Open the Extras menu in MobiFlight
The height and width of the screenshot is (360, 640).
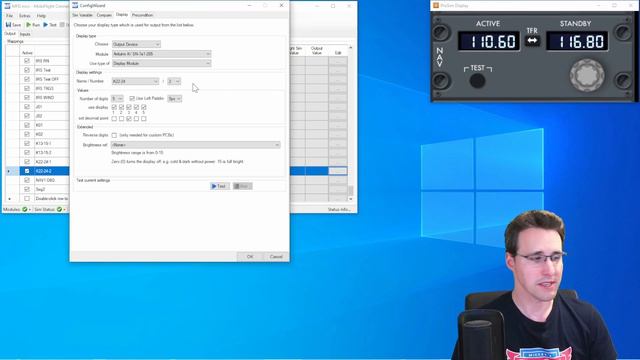click(24, 16)
